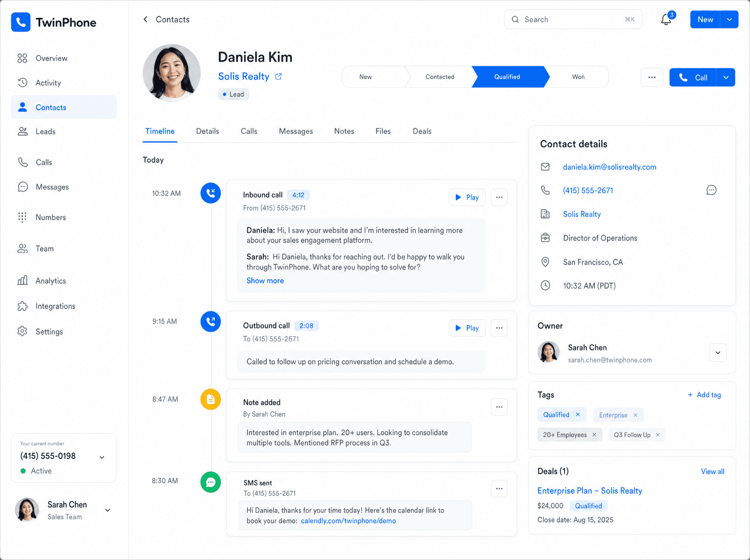Screen dimensions: 750x560
Task: Click the (415) 555-2671 contact number
Action: pyautogui.click(x=588, y=191)
